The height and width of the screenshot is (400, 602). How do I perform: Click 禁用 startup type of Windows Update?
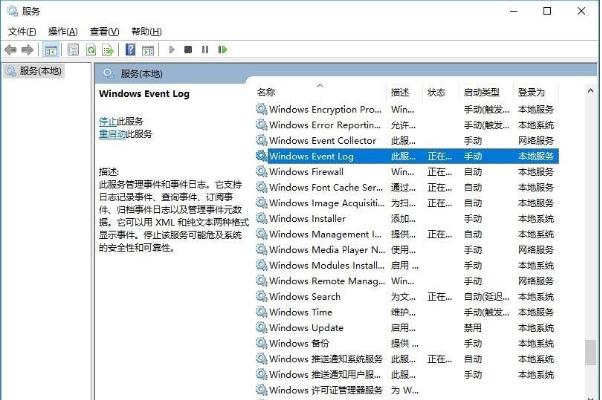(473, 328)
